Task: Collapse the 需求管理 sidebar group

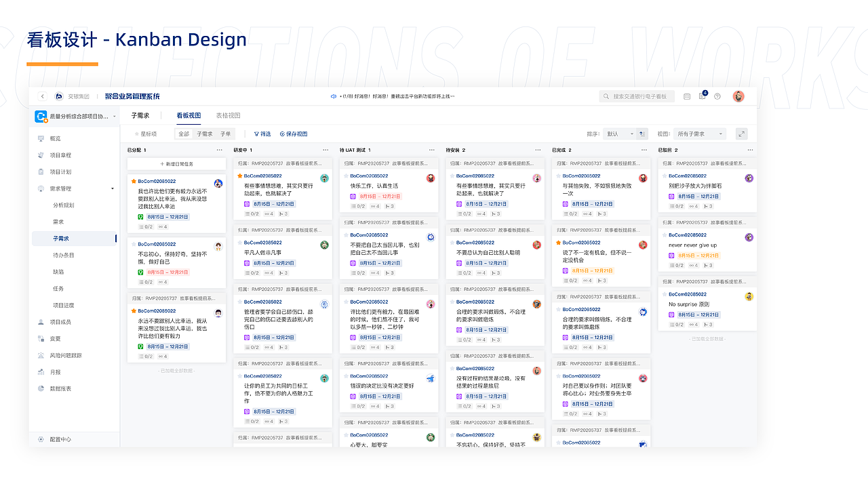Action: (113, 188)
